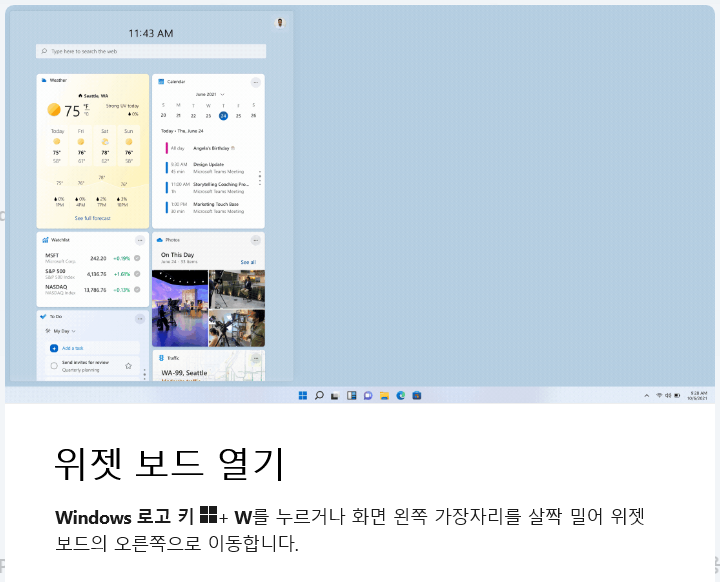Open MSFT stock row
Screen dimensions: 720x582
pos(92,258)
